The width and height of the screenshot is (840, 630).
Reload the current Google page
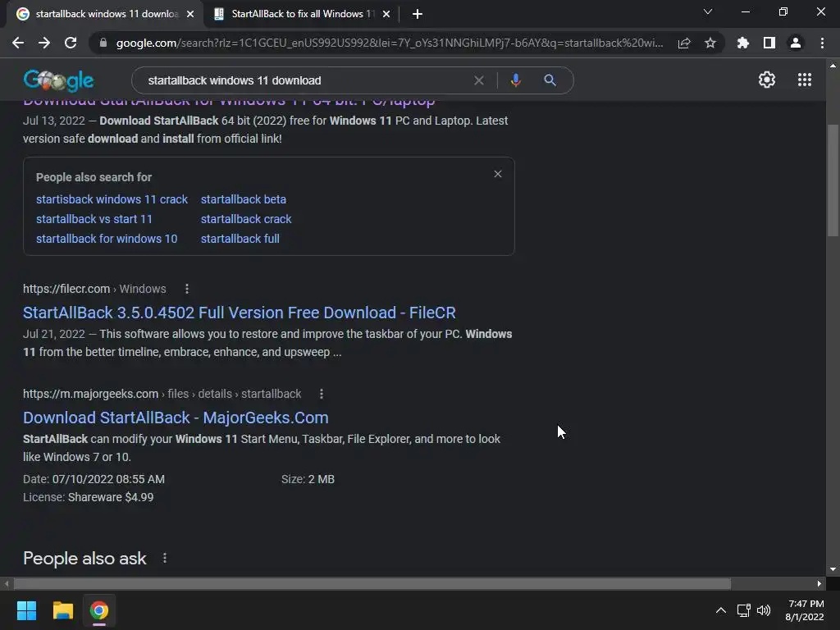[71, 43]
